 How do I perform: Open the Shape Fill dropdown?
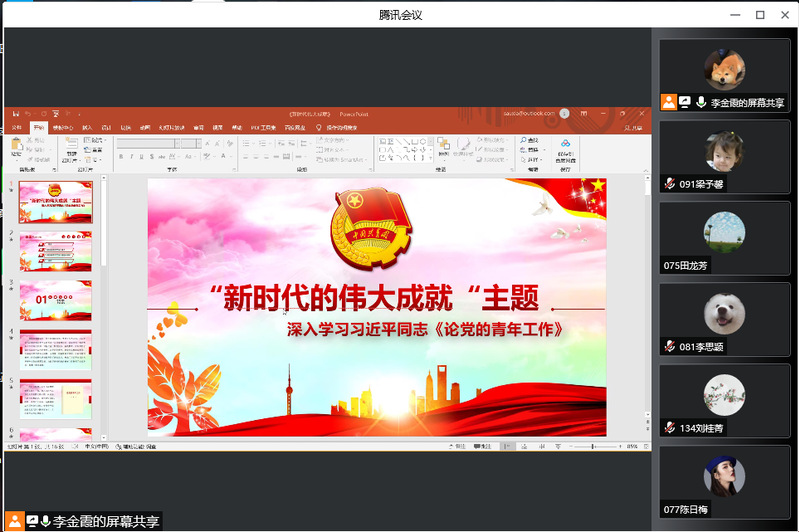point(491,140)
